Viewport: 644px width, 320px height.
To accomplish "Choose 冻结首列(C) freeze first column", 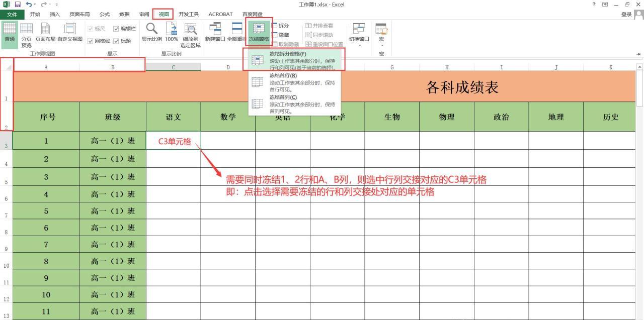I will 296,103.
